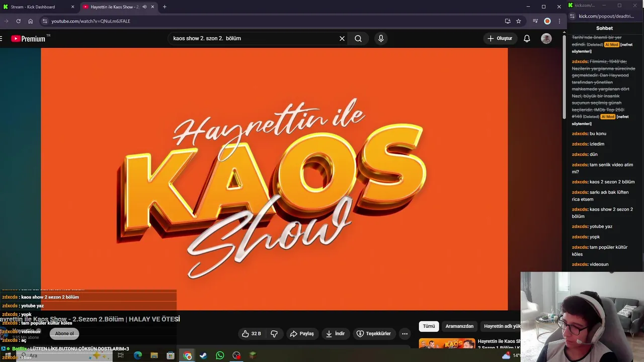Click first AI Mod badge in chat
This screenshot has width=644, height=362.
[x=611, y=45]
